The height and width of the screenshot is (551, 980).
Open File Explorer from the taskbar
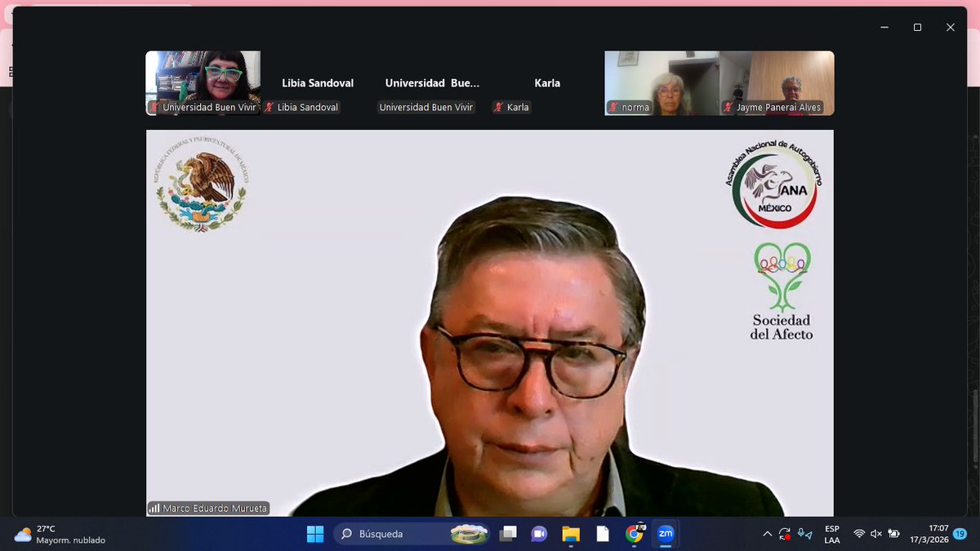(570, 534)
